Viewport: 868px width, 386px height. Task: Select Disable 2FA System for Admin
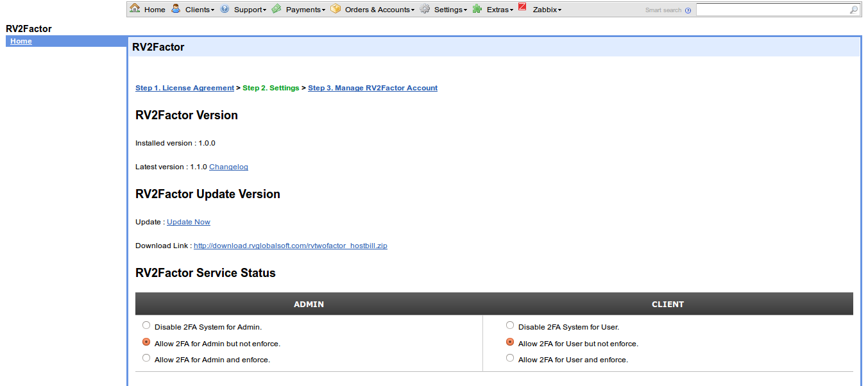146,326
